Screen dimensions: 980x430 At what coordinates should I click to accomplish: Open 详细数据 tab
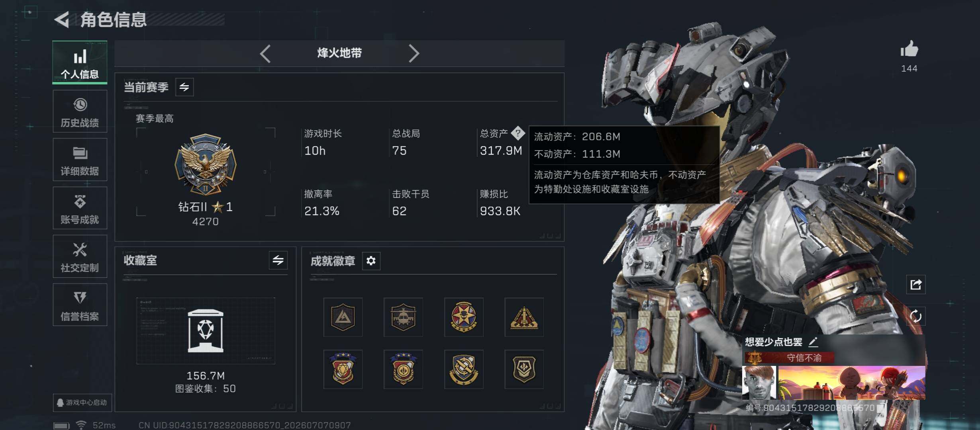click(80, 160)
